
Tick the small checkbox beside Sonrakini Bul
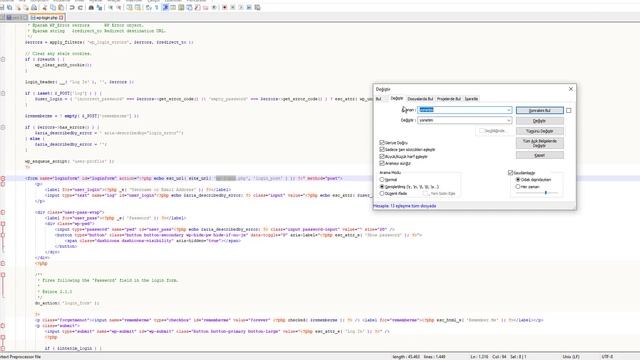pyautogui.click(x=569, y=110)
